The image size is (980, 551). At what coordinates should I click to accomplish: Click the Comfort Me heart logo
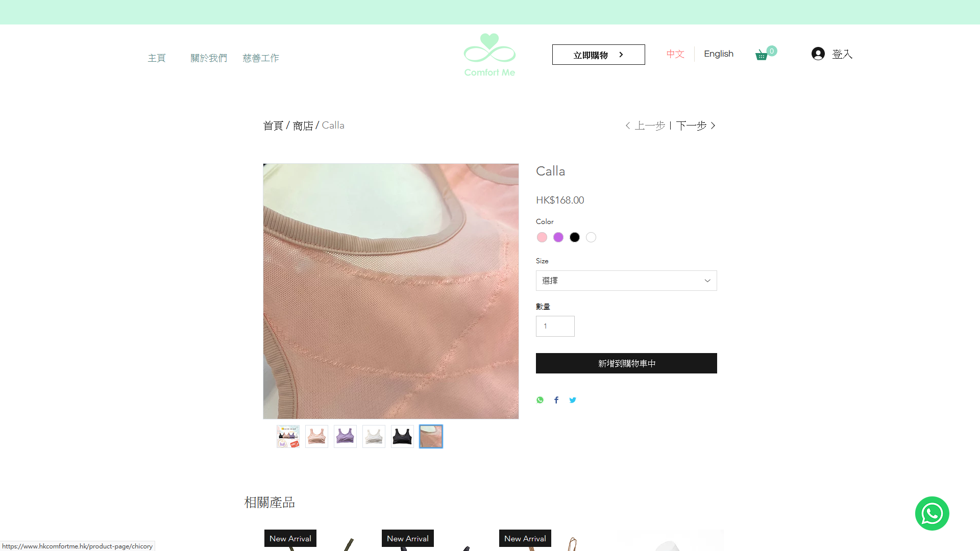489,55
